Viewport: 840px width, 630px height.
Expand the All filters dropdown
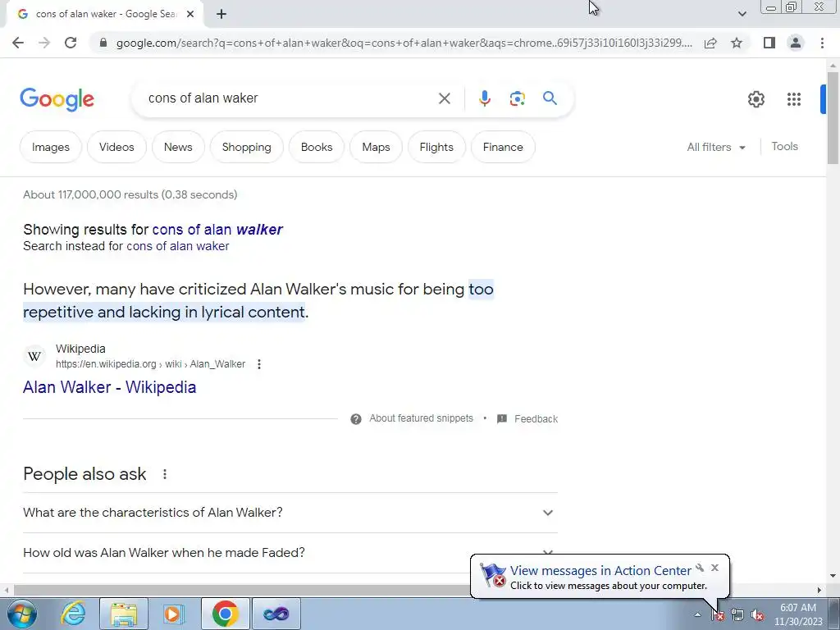[x=716, y=147]
